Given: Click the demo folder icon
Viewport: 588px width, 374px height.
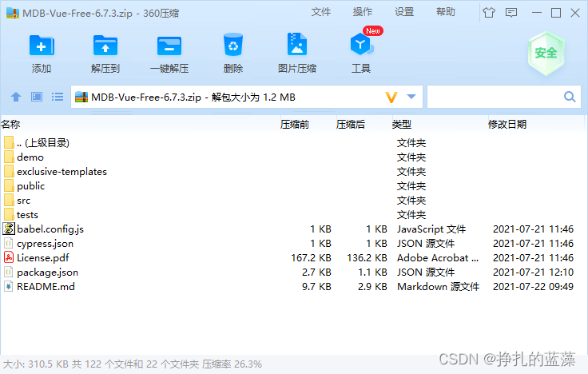Looking at the screenshot, I should (x=9, y=157).
